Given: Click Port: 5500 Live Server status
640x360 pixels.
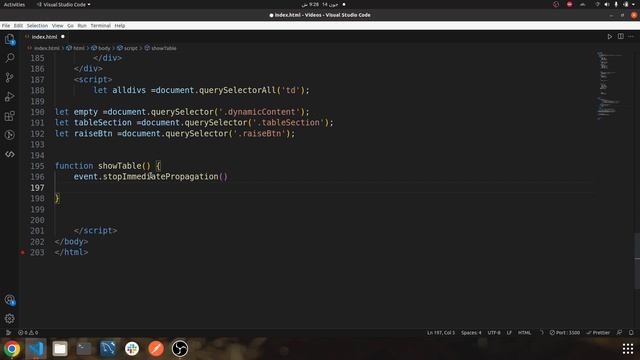Looking at the screenshot, I should pyautogui.click(x=564, y=333).
